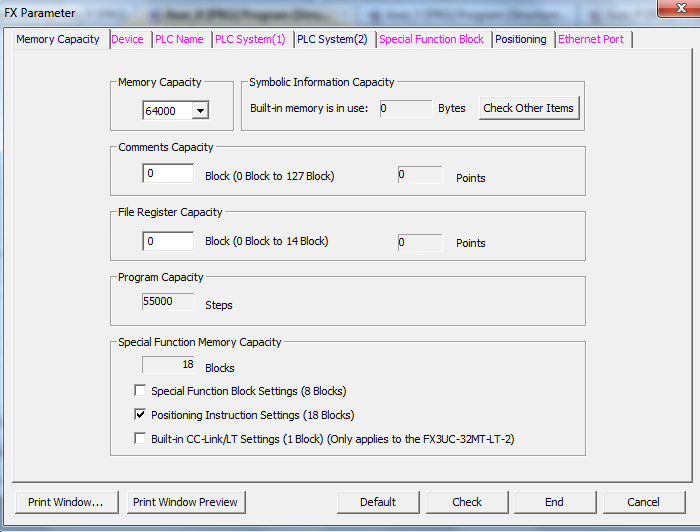700x532 pixels.
Task: Close the FX Parameter window
Action: pos(680,8)
